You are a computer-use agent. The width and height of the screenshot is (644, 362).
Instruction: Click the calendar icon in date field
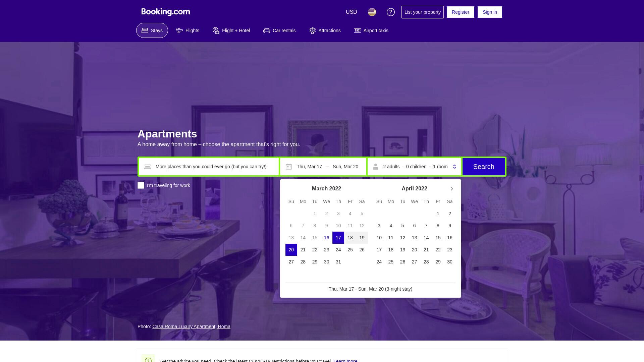click(289, 167)
